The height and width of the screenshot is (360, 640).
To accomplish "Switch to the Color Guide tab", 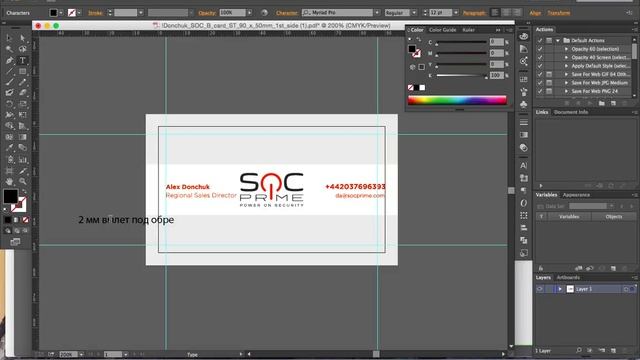I will pyautogui.click(x=442, y=30).
